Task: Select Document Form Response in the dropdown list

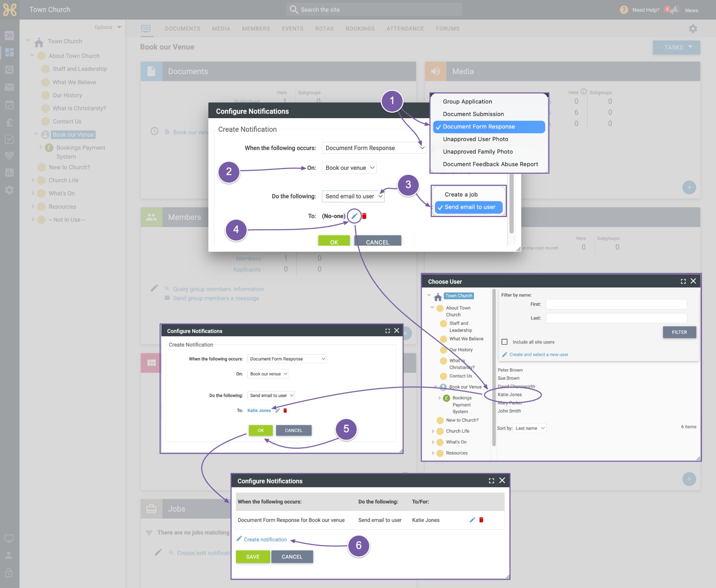Action: coord(489,127)
